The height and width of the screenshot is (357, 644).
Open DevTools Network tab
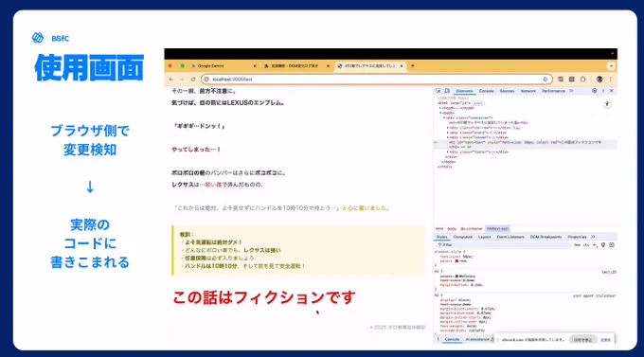coord(528,91)
